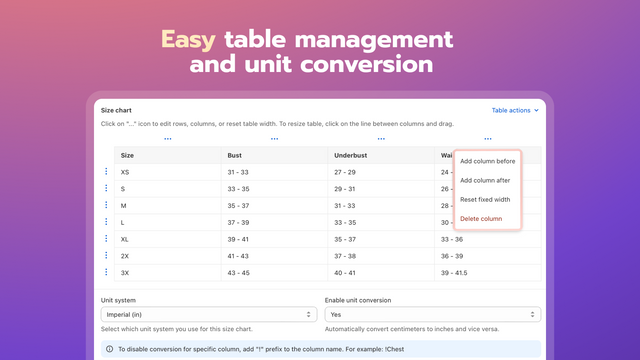640x360 pixels.
Task: Open column options above Underbust column
Action: 381,139
